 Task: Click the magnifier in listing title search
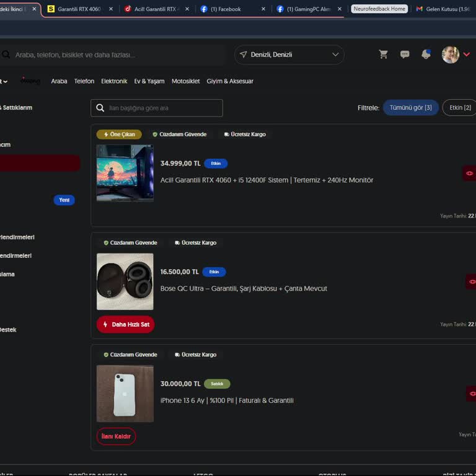(100, 108)
